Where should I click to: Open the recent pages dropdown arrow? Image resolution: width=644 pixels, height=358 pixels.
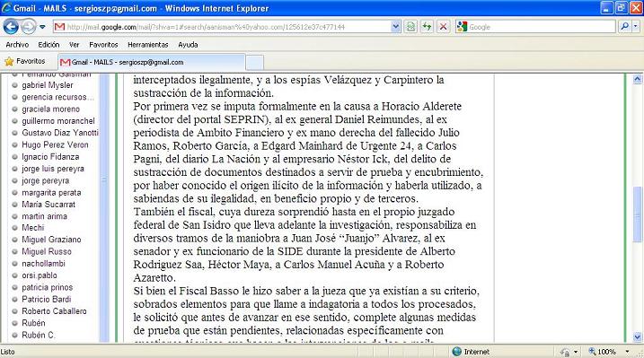click(x=42, y=28)
